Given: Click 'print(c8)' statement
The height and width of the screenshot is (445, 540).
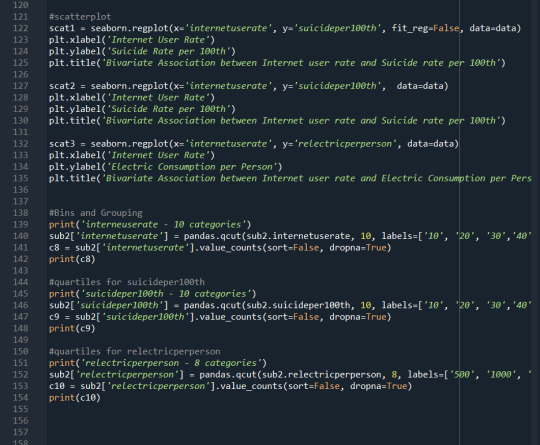Looking at the screenshot, I should [x=72, y=259].
